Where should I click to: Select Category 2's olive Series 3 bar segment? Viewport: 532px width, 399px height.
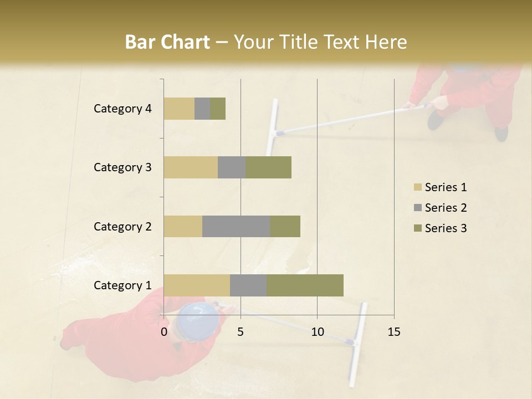pyautogui.click(x=285, y=226)
